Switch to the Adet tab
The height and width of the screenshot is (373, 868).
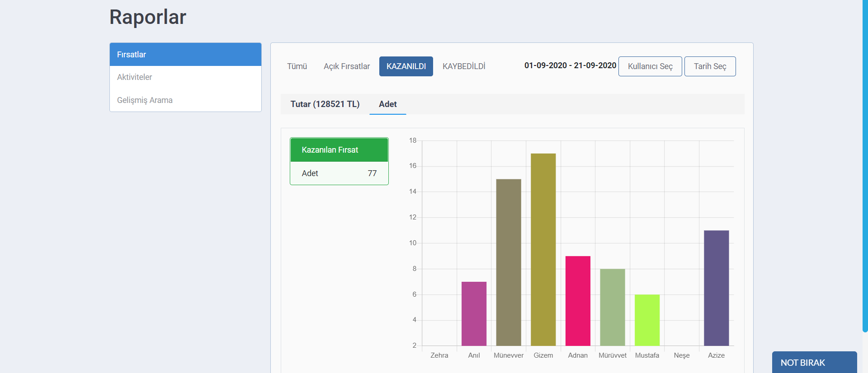(388, 104)
